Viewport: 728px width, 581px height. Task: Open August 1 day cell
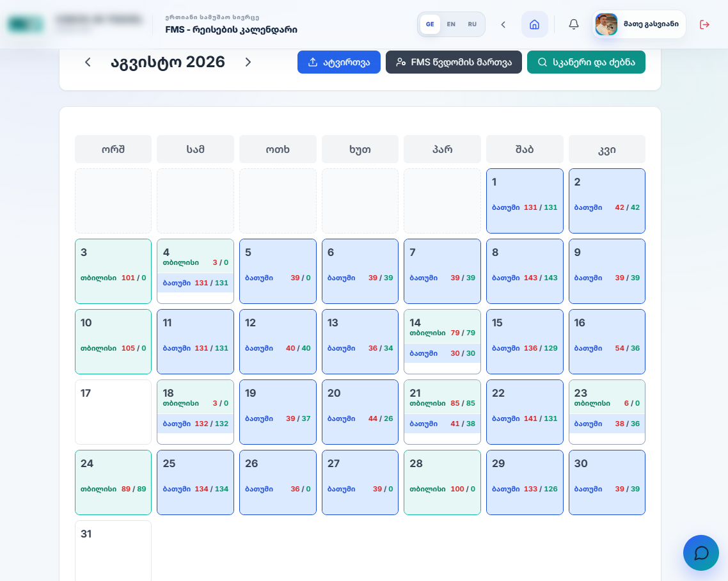coord(525,201)
